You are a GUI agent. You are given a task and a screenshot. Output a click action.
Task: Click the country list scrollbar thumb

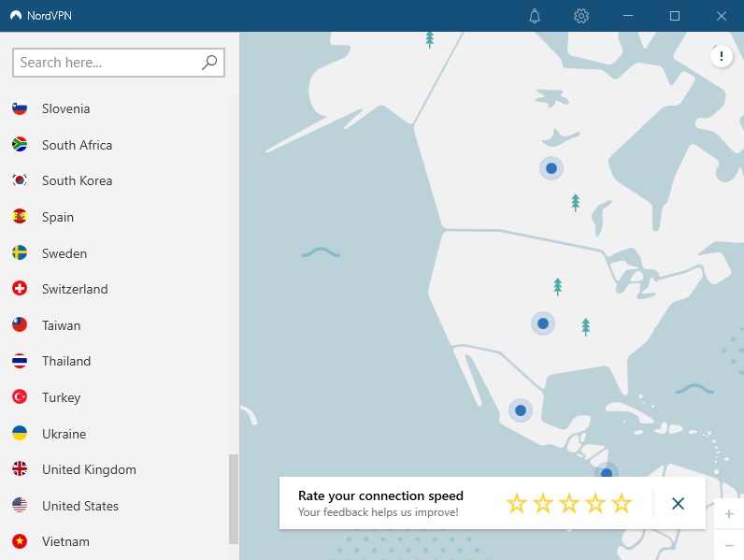(x=234, y=499)
